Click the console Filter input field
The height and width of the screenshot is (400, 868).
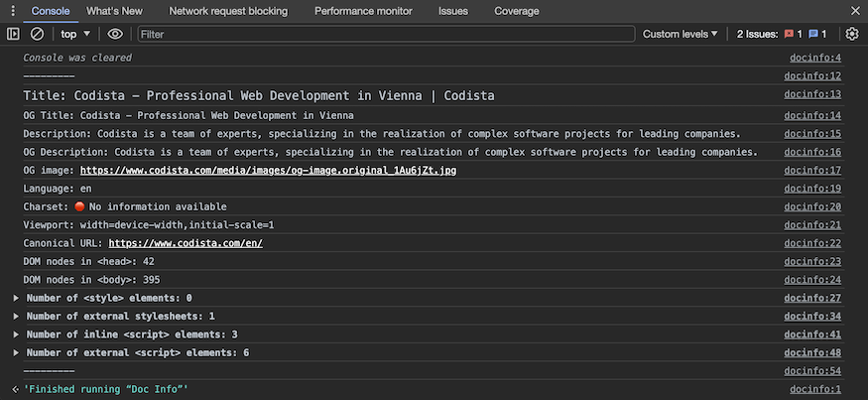point(385,34)
